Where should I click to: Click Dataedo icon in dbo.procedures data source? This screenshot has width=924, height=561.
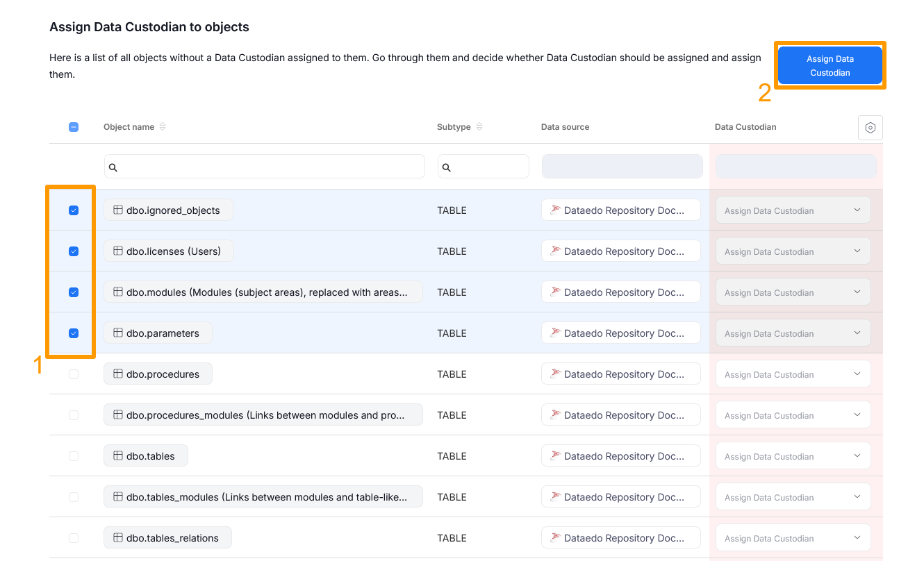(555, 374)
